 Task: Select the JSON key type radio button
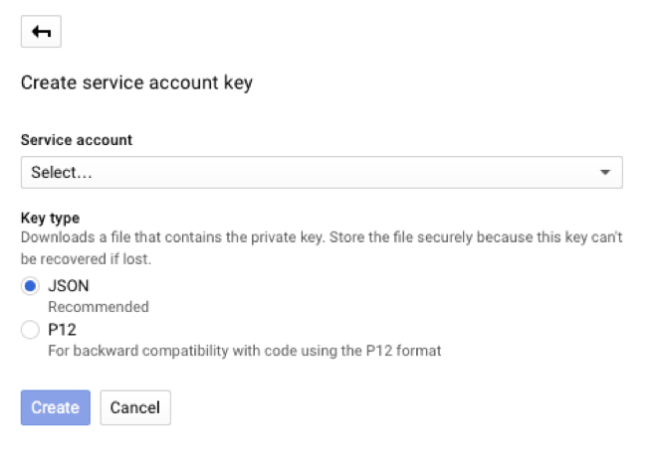click(30, 285)
